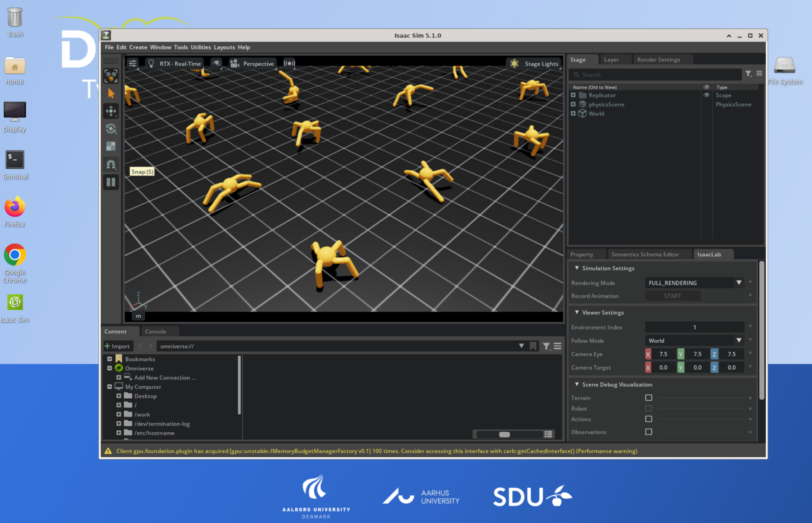Enable the Observations debug visualization checkbox
This screenshot has height=523, width=812.
click(x=648, y=432)
